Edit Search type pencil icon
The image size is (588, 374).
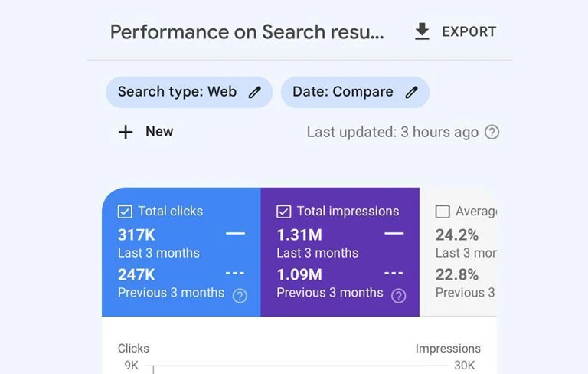[x=255, y=92]
